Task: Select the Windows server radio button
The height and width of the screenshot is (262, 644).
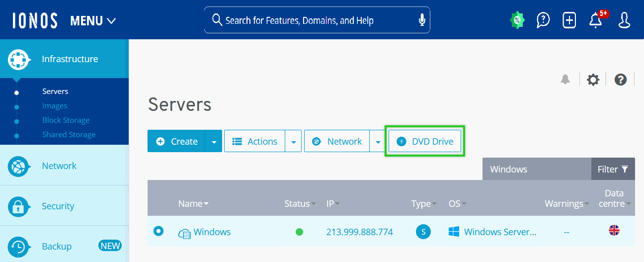Action: (159, 231)
